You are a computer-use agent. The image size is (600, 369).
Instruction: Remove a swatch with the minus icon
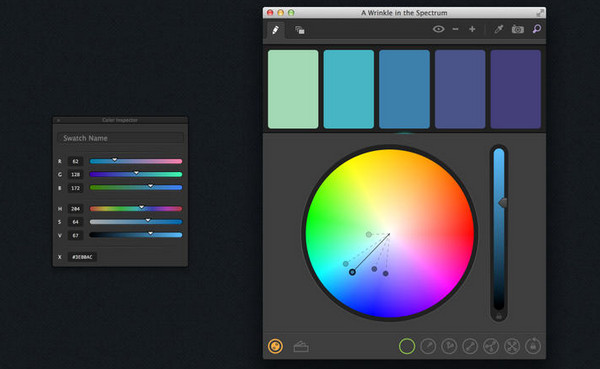[455, 29]
